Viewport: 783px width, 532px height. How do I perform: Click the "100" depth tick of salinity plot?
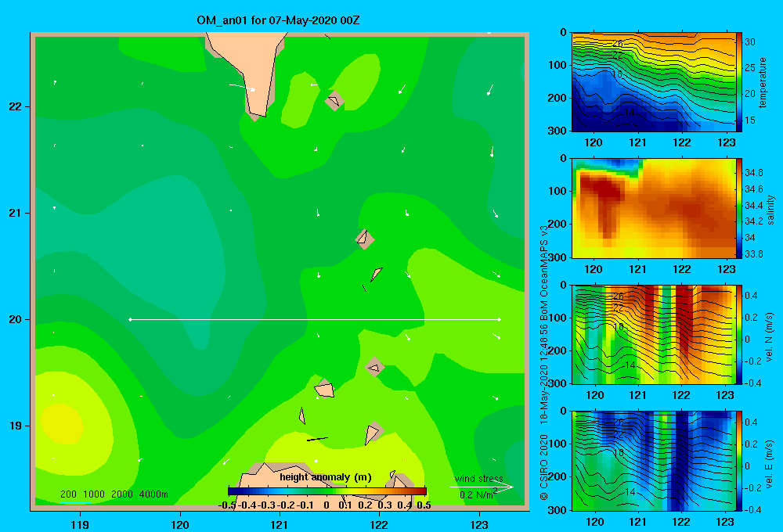point(559,191)
